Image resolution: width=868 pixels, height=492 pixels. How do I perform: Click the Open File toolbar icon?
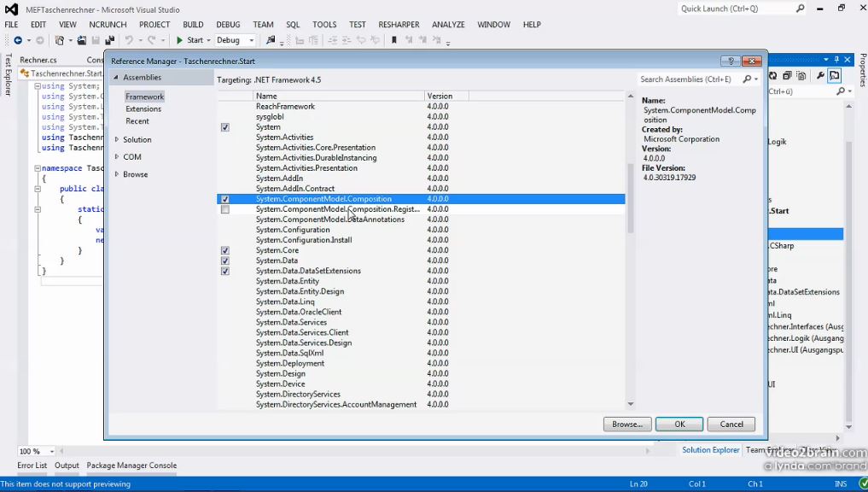click(81, 40)
